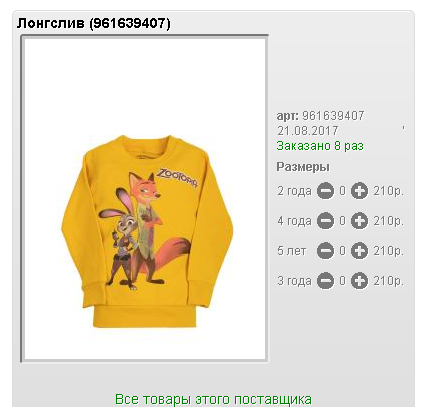Click minus icon for 5 лет size
Screen dimensions: 423x407
325,251
